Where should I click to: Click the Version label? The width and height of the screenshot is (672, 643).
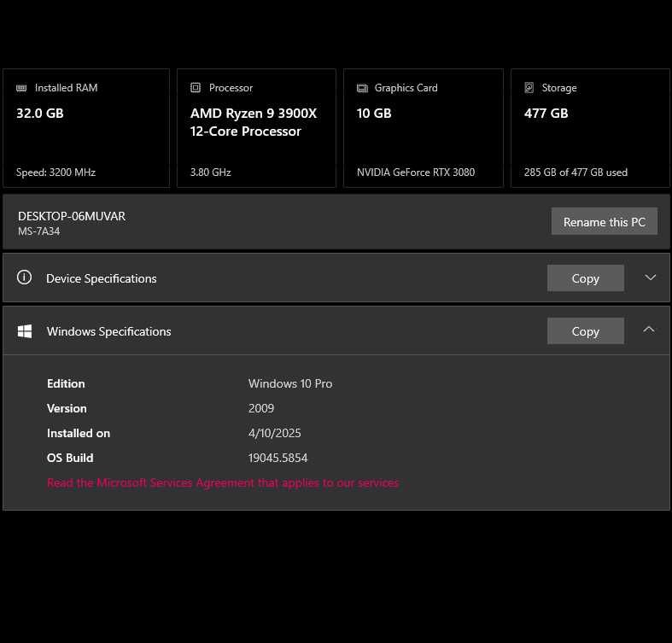tap(67, 408)
